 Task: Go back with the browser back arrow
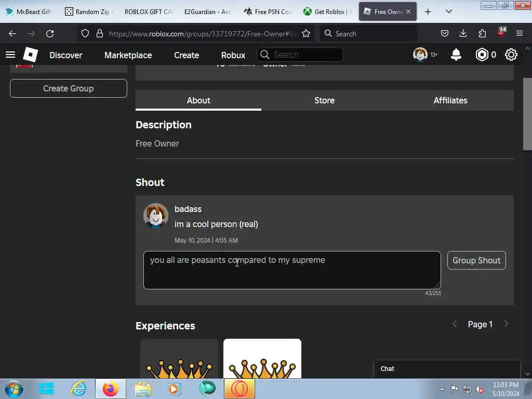pos(12,34)
